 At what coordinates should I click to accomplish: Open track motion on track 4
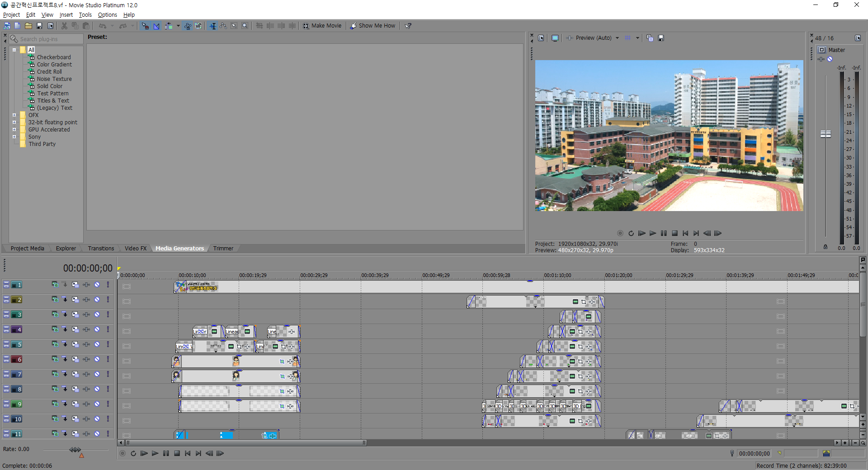click(x=75, y=329)
